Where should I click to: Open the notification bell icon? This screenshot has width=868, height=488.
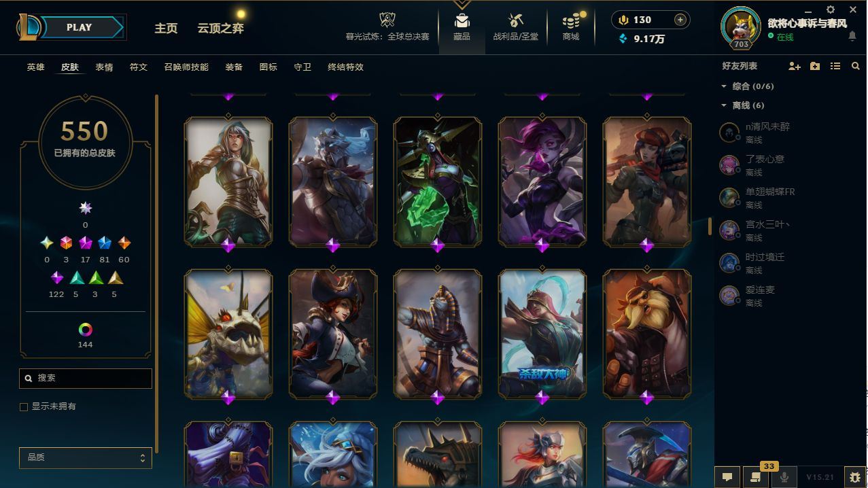[x=852, y=36]
